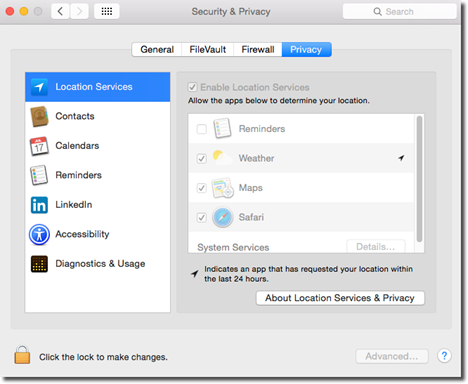Screen dimensions: 468x384
Task: Uncheck the Maps location checkbox
Action: (202, 188)
